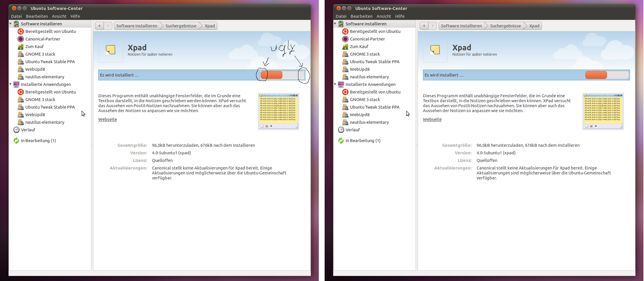Select 'Verlauf' label in right window sidebar
Image resolution: width=644 pixels, height=281 pixels.
[x=353, y=130]
